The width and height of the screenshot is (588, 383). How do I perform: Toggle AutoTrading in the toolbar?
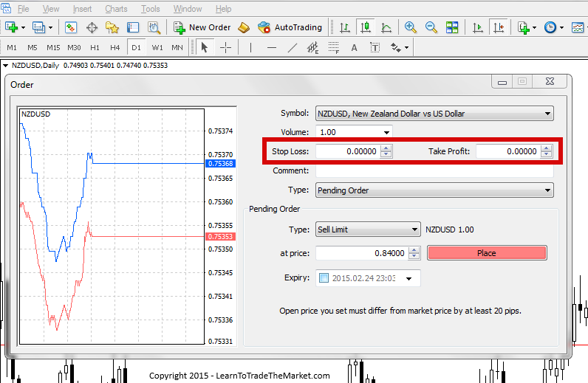(290, 27)
